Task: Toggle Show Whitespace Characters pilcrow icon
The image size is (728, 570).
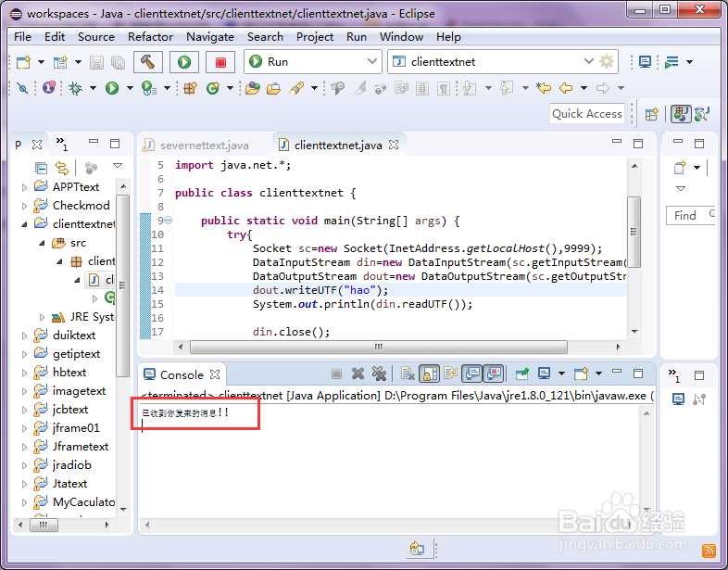Action: point(444,88)
